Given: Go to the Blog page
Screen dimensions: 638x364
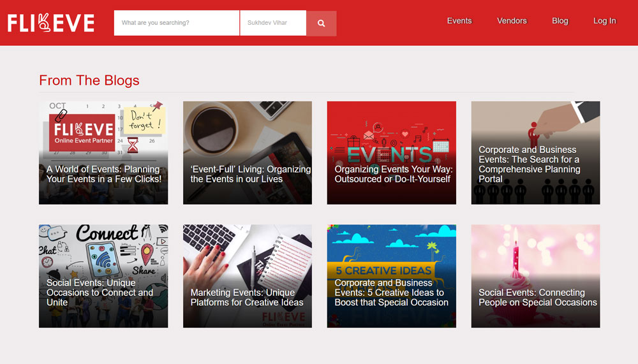Looking at the screenshot, I should click(560, 21).
